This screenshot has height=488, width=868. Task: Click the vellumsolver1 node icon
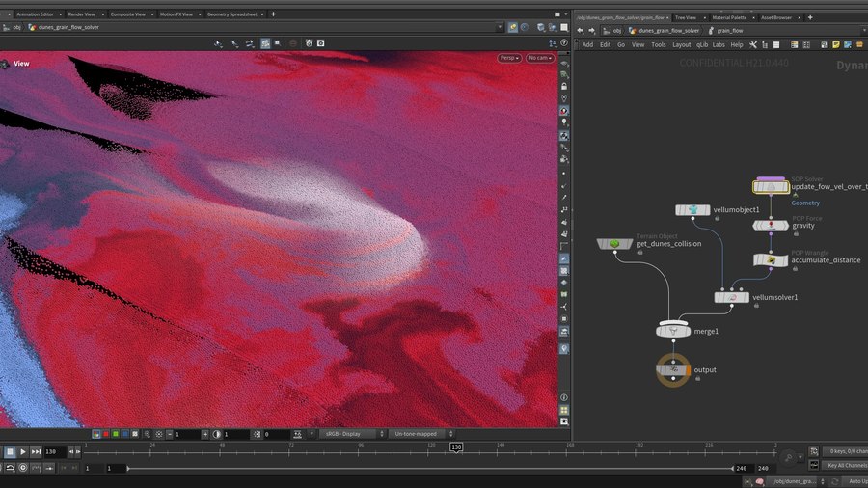tap(732, 298)
